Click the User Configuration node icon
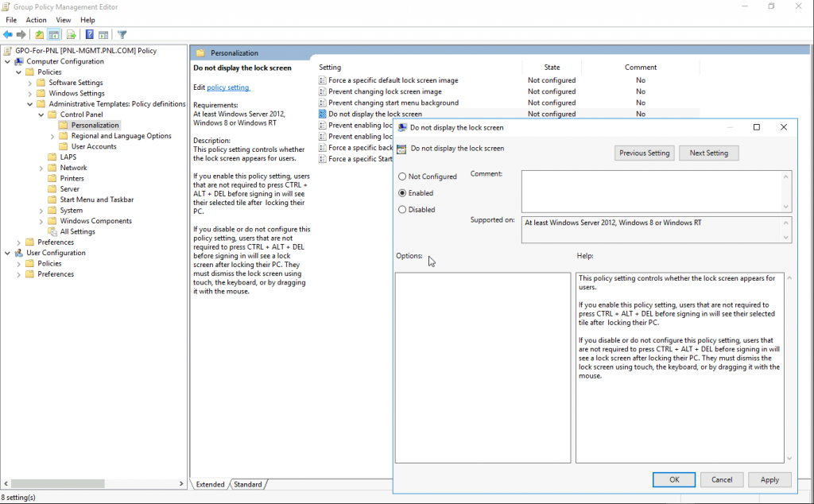Viewport: 814px width, 504px height. point(18,253)
